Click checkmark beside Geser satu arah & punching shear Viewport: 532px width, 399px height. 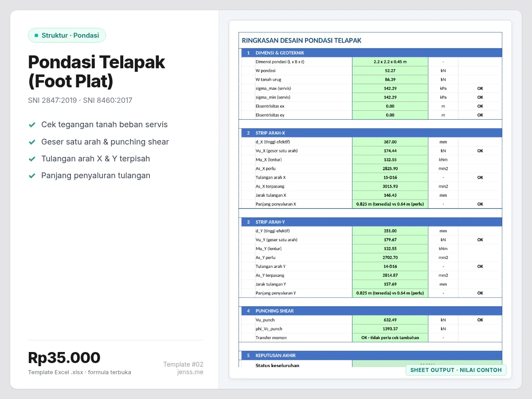(32, 142)
